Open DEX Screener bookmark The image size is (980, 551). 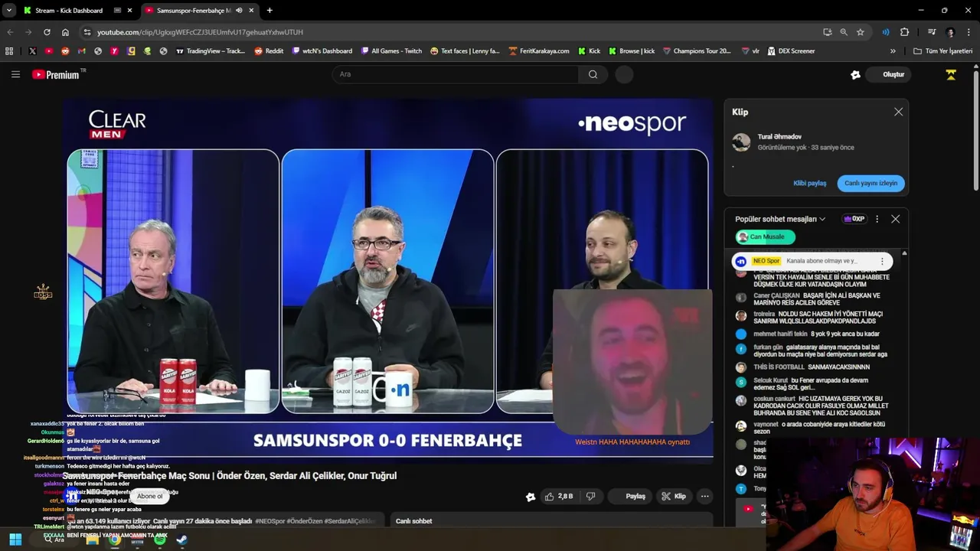point(791,51)
